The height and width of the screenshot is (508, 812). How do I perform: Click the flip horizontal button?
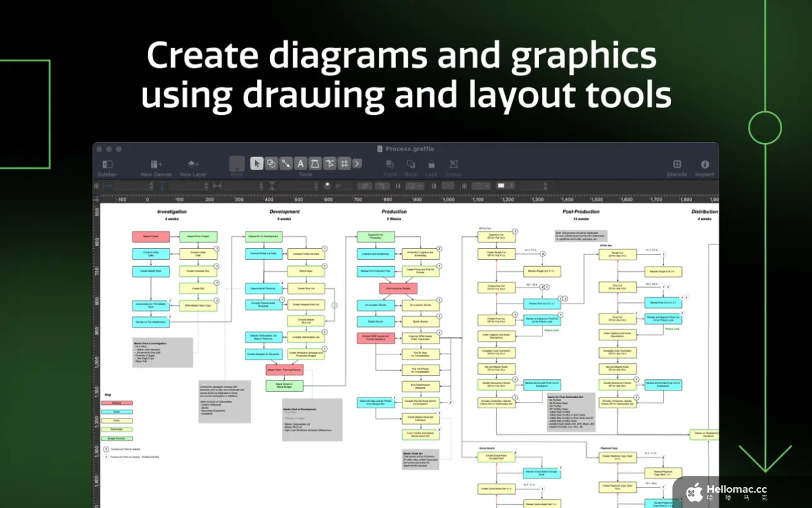coord(365,186)
